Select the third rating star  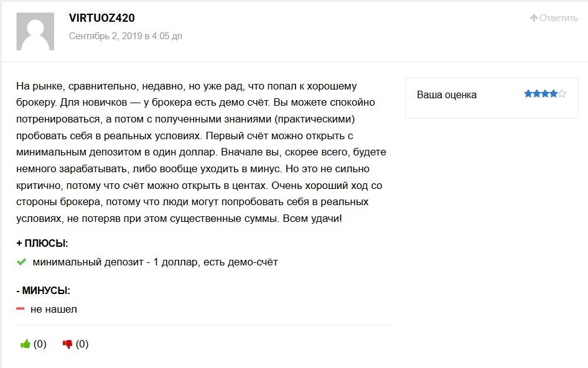[x=545, y=94]
